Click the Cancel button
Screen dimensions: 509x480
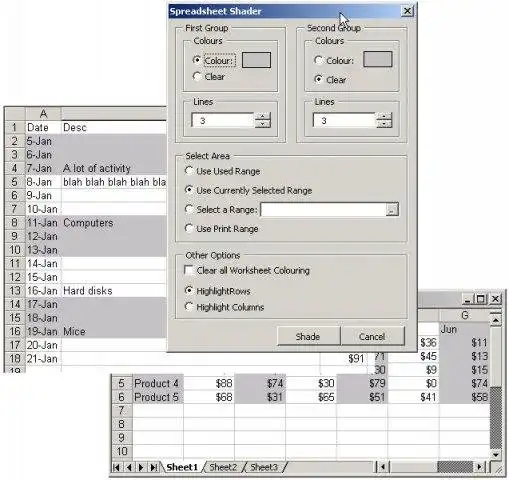(x=373, y=336)
